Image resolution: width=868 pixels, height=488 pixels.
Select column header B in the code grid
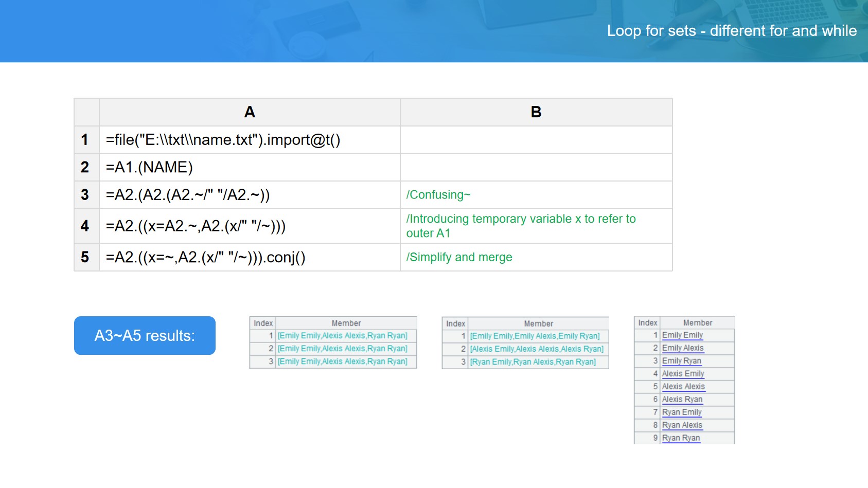click(x=536, y=112)
